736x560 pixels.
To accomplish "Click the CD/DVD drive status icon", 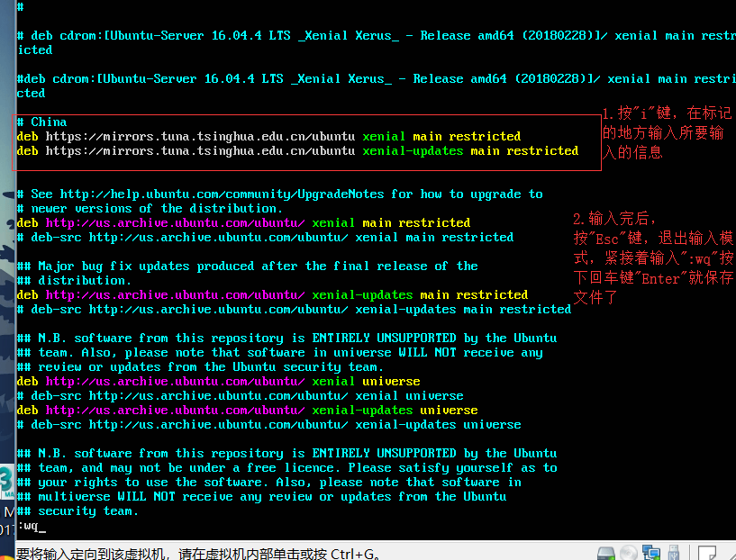I will click(x=628, y=553).
